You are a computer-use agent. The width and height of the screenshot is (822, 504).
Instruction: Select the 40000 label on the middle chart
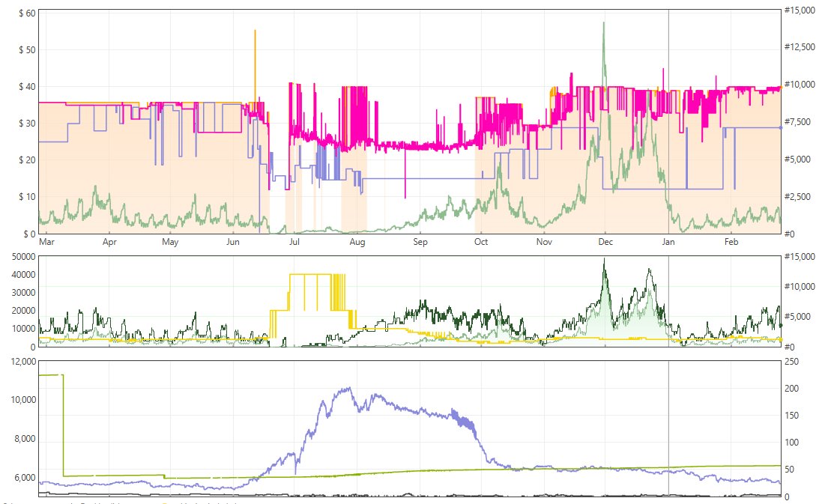(23, 275)
